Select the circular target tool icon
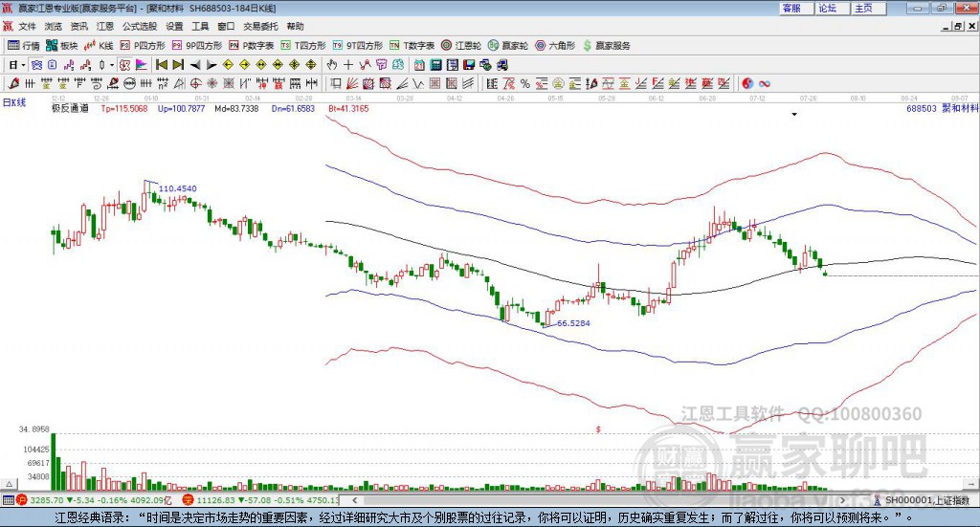This screenshot has height=527, width=980. tap(195, 83)
